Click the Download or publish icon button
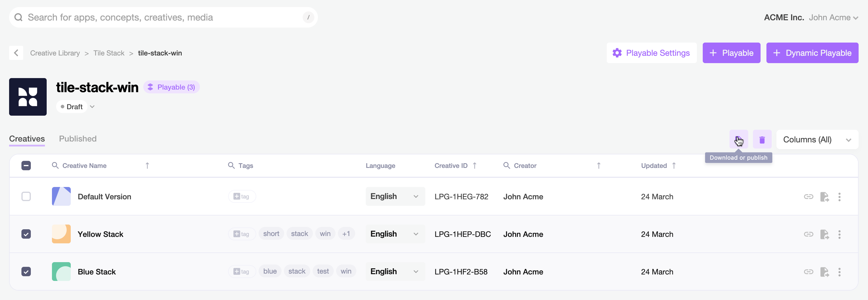This screenshot has height=300, width=868. [739, 139]
